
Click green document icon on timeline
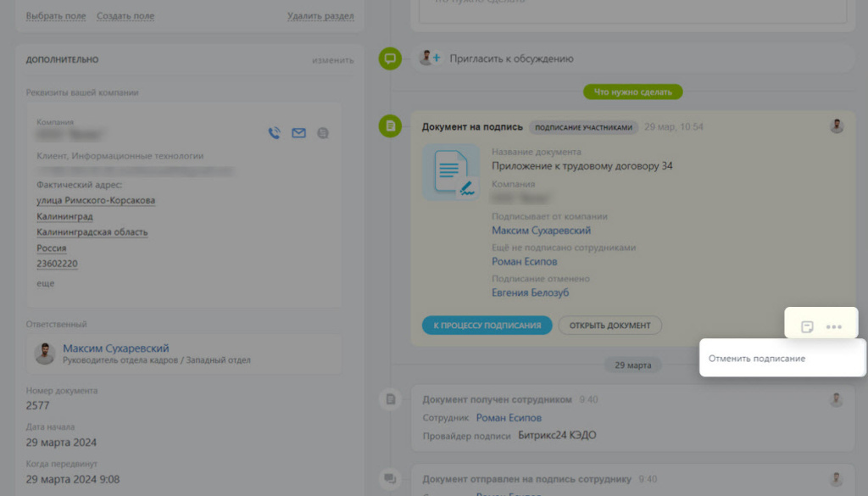click(390, 126)
